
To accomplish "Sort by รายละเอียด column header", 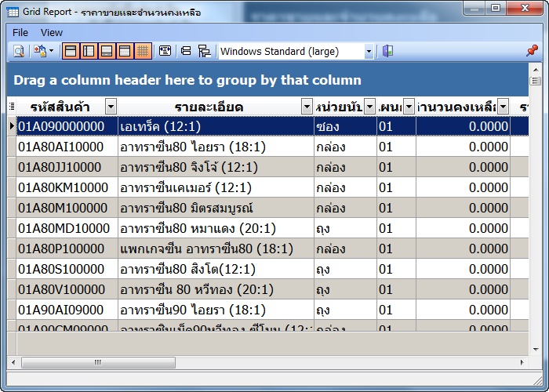I will [209, 107].
